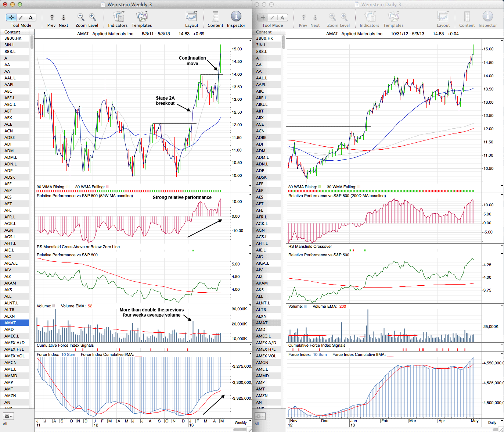Click the Weinstein Daily 3 window title
This screenshot has width=504, height=432.
point(381,4)
